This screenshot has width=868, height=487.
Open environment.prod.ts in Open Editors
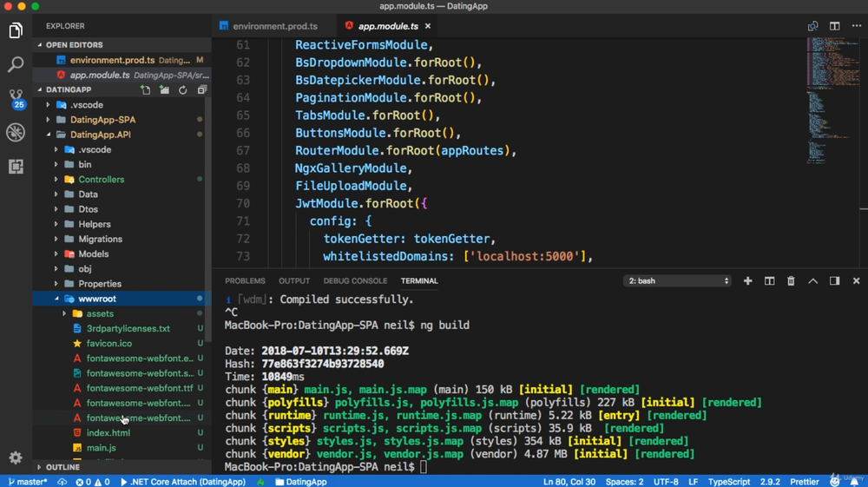coord(122,60)
